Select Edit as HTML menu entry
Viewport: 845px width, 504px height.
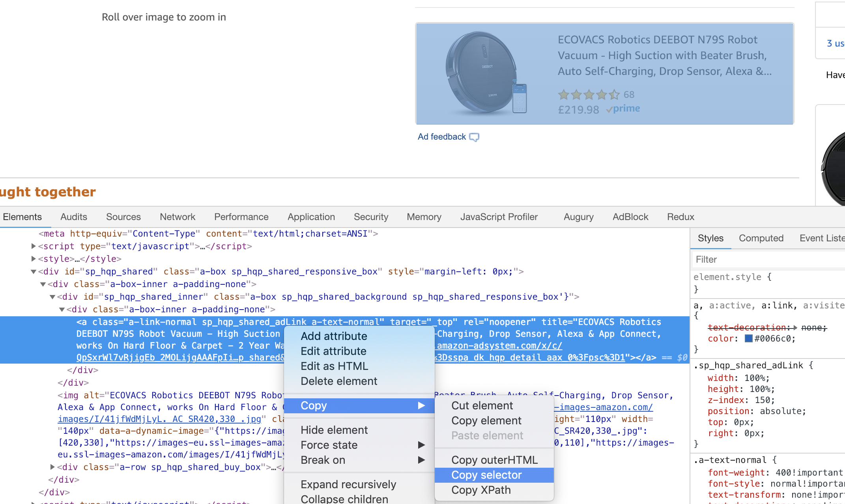point(334,366)
